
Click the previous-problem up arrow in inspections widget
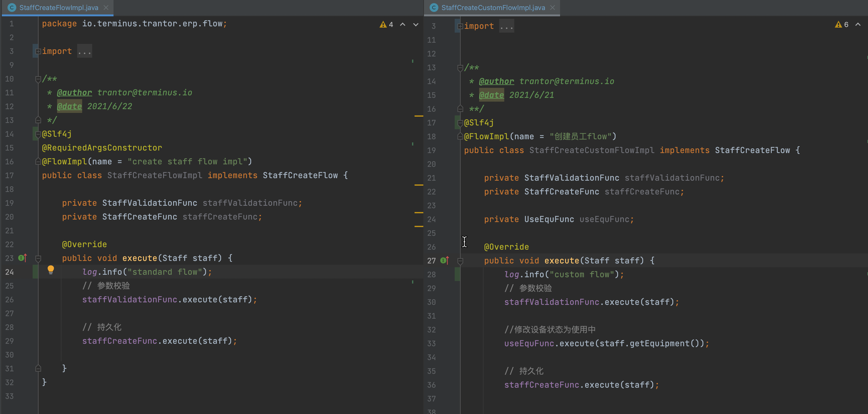(402, 24)
